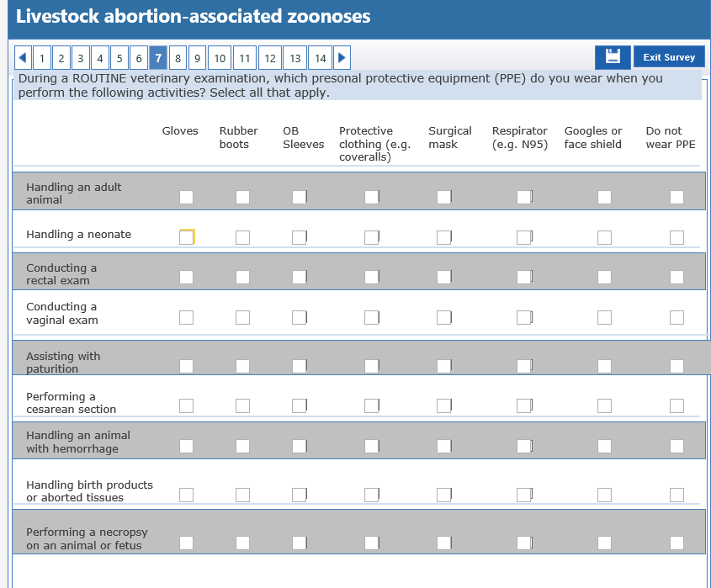This screenshot has width=711, height=588.
Task: Check Protective clothing for assisting with parturition
Action: pos(371,366)
